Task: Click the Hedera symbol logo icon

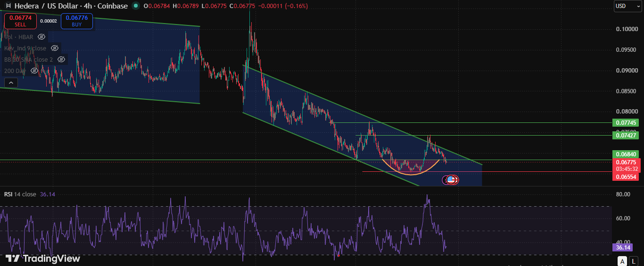Action: [8, 6]
